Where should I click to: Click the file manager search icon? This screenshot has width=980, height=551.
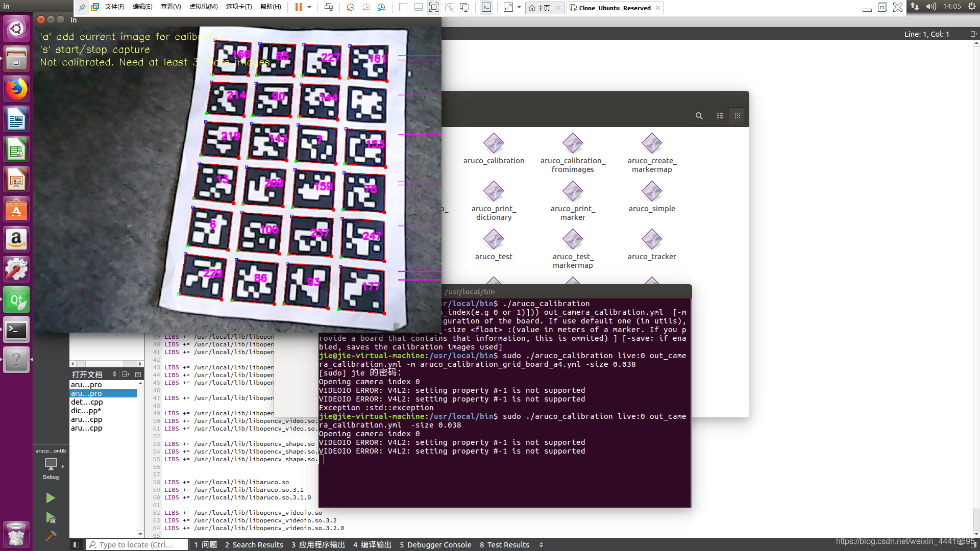click(x=699, y=116)
